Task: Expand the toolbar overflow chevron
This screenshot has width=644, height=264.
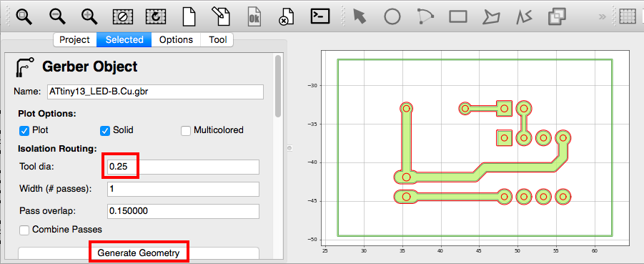Action: click(x=602, y=17)
